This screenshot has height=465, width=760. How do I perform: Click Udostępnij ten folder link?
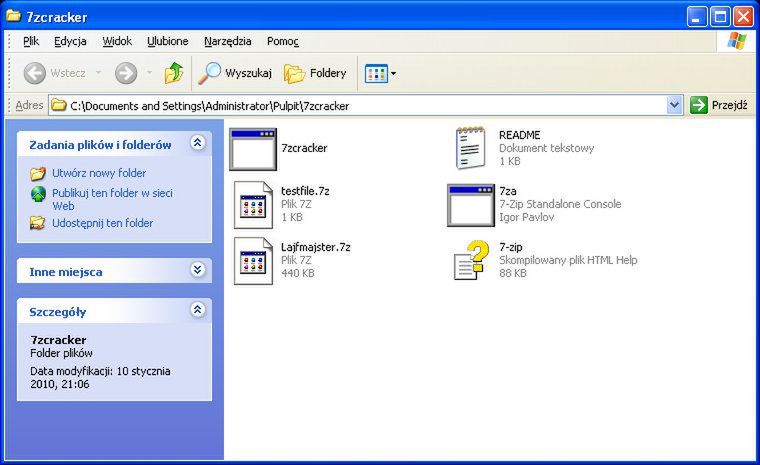point(102,223)
